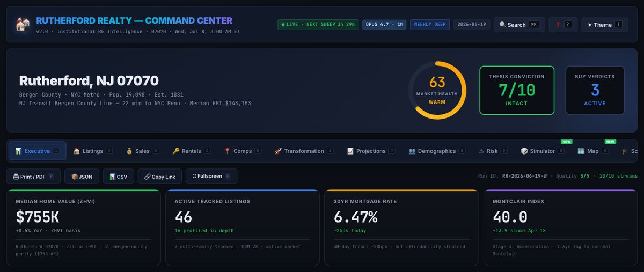
Task: Click the people icon on Demographics tab
Action: [x=412, y=151]
